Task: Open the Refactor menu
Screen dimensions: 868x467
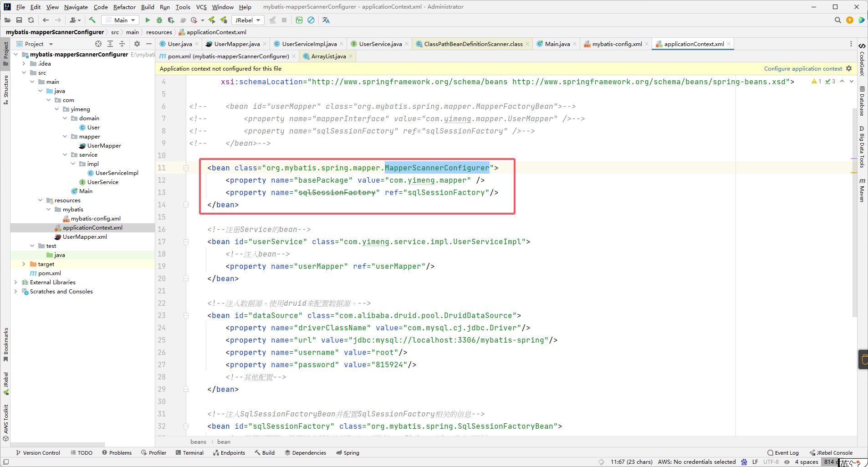Action: [124, 7]
